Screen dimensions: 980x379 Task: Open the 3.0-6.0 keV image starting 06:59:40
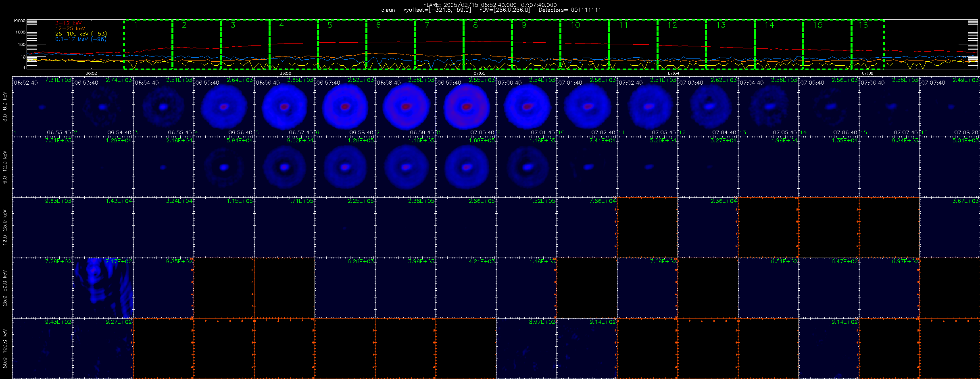point(466,106)
